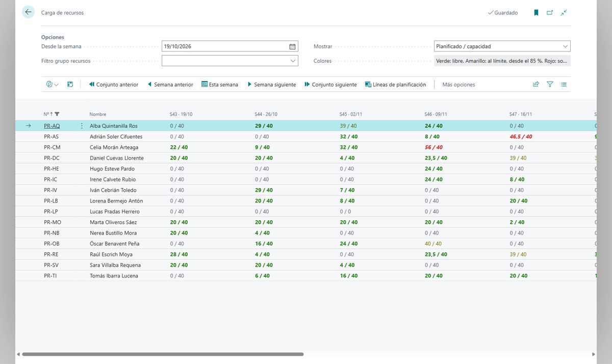The width and height of the screenshot is (612, 364).
Task: Select the PR-CM row number
Action: [x=52, y=147]
